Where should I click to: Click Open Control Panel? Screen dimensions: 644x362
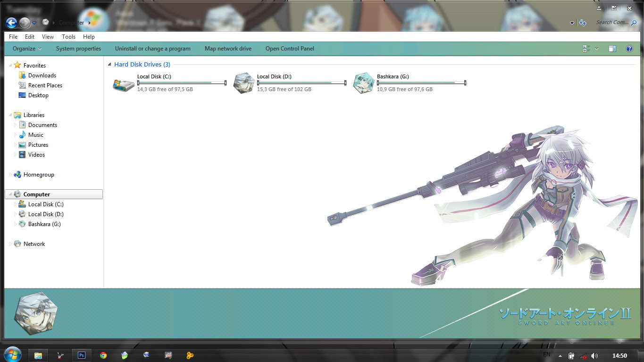[290, 49]
